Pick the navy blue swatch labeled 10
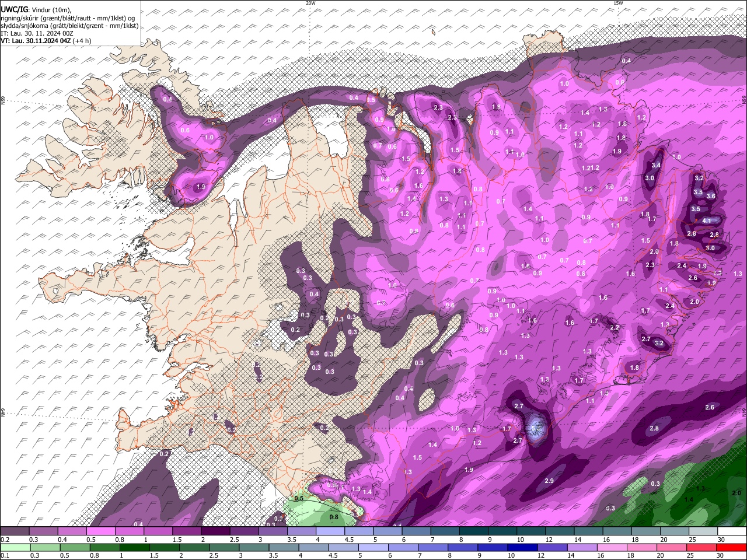The image size is (747, 560). pos(523,548)
